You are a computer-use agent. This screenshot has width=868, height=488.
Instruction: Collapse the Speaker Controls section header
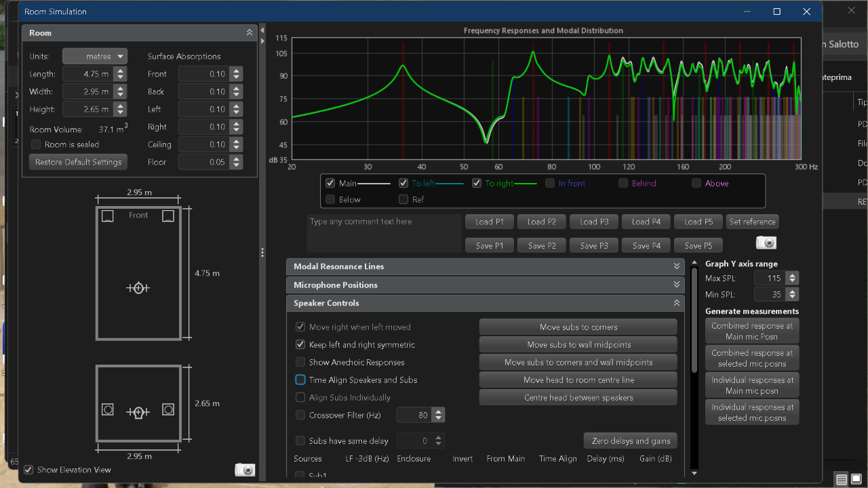(x=485, y=303)
